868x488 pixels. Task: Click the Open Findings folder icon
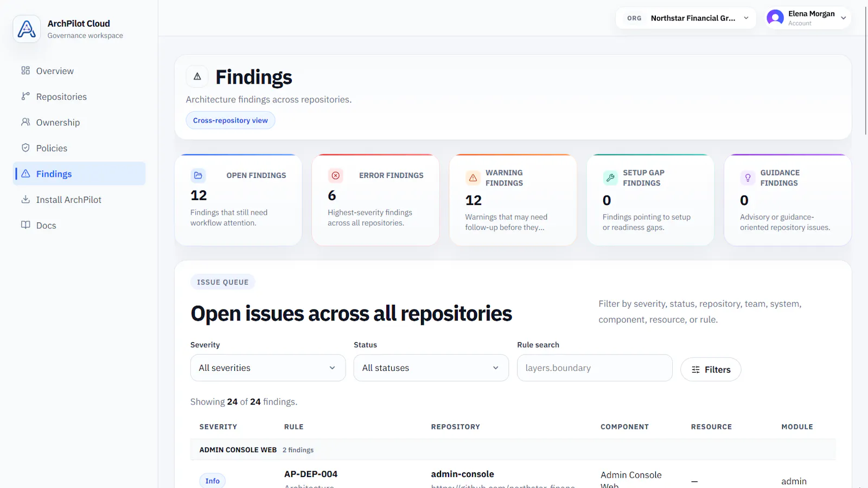198,176
